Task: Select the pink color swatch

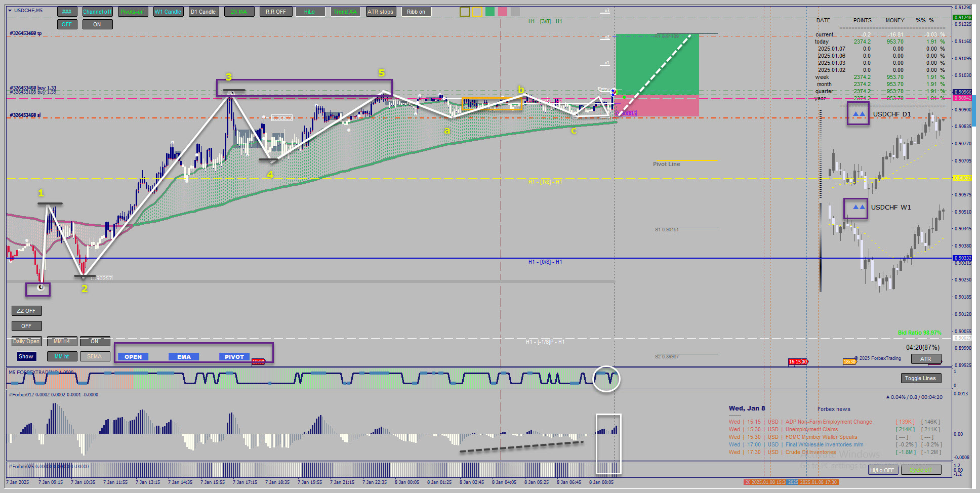Action: [503, 12]
